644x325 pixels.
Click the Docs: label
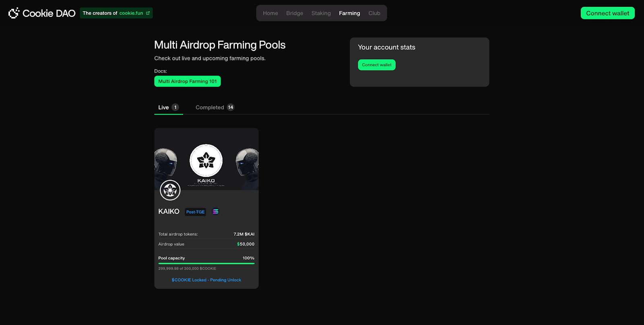(x=161, y=71)
